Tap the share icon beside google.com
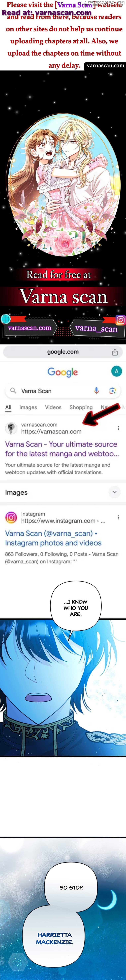The height and width of the screenshot is (980, 126). click(x=115, y=352)
